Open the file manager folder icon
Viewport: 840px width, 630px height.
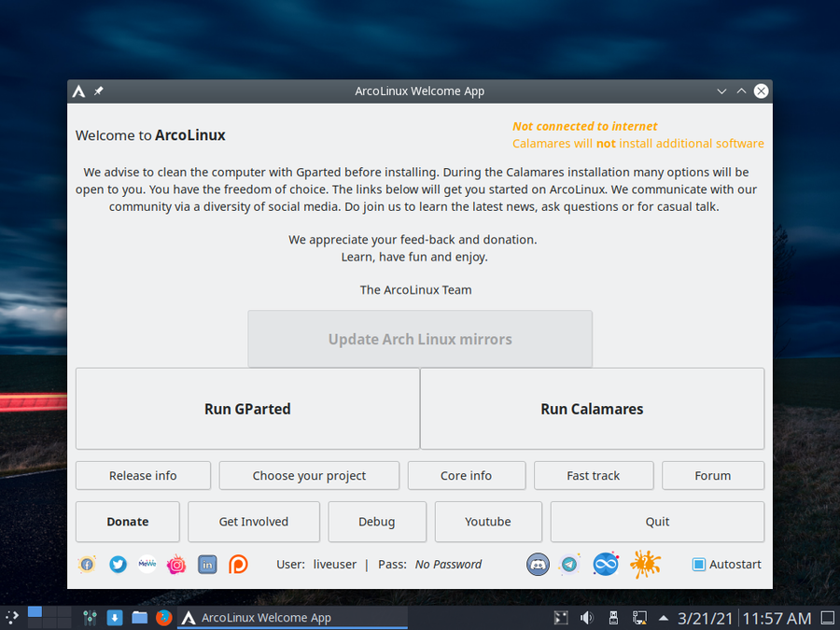[x=139, y=618]
